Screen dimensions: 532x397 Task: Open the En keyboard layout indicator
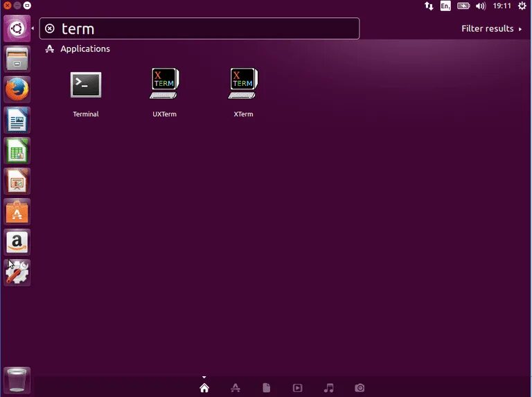coord(445,6)
